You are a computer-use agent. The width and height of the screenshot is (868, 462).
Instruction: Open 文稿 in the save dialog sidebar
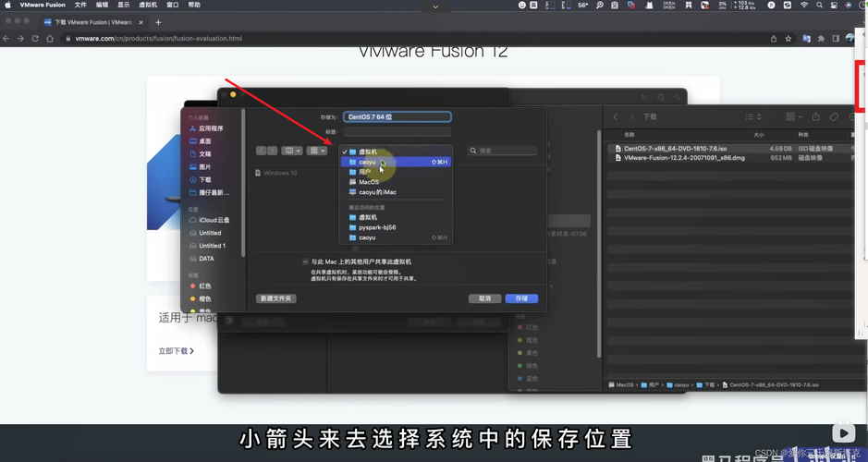click(x=201, y=153)
